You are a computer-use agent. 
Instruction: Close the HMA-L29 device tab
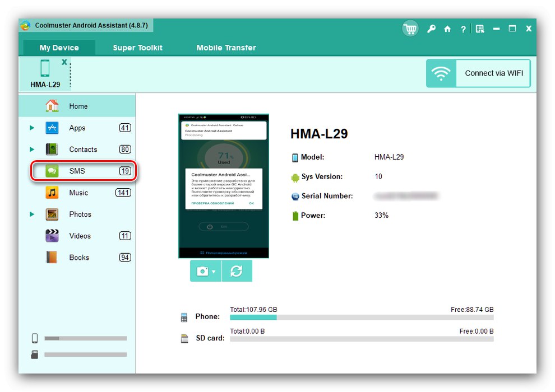[64, 62]
